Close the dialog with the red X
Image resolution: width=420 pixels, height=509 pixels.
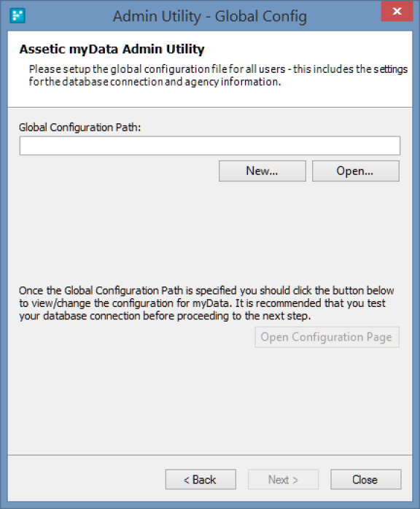(x=397, y=12)
